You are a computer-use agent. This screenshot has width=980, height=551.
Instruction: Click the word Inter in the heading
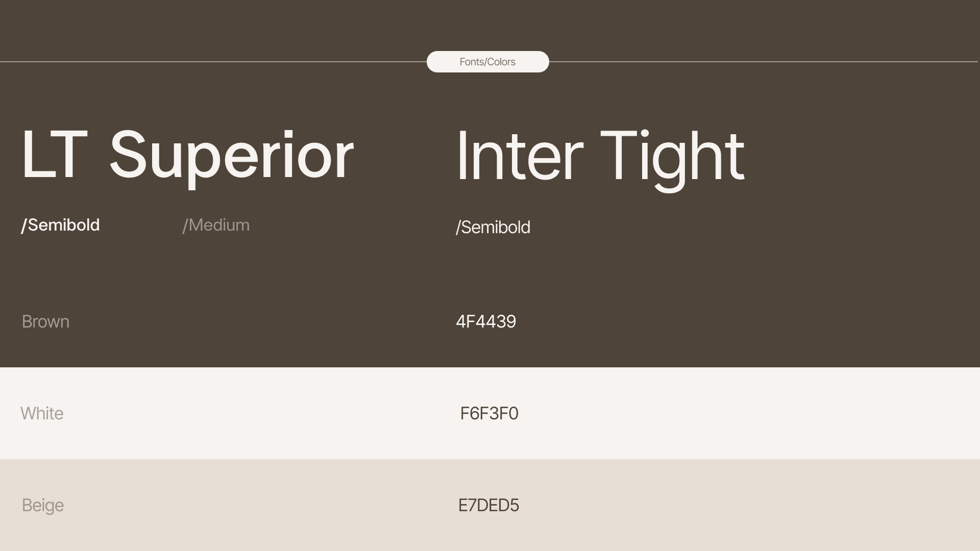pos(519,156)
